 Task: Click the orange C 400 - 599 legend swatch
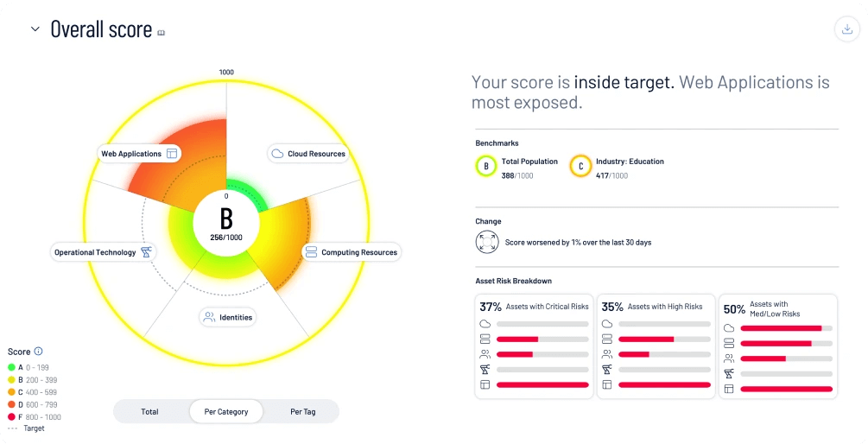11,392
